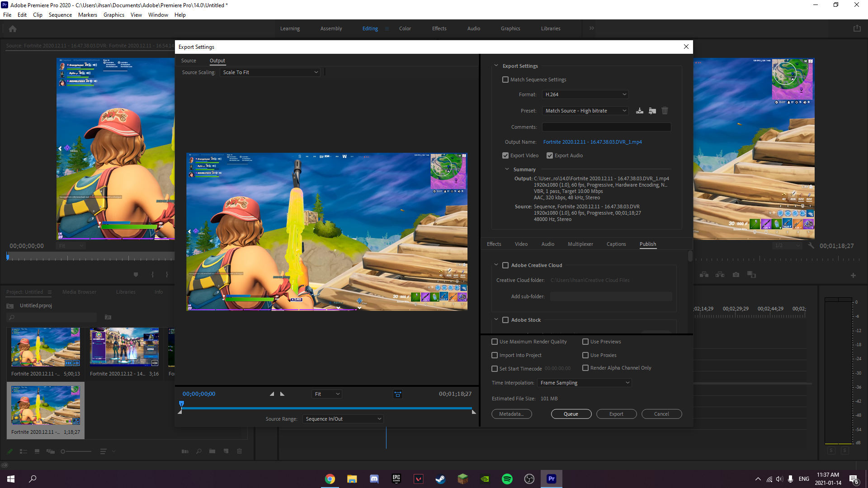
Task: Click the Save Preset icon
Action: 639,111
